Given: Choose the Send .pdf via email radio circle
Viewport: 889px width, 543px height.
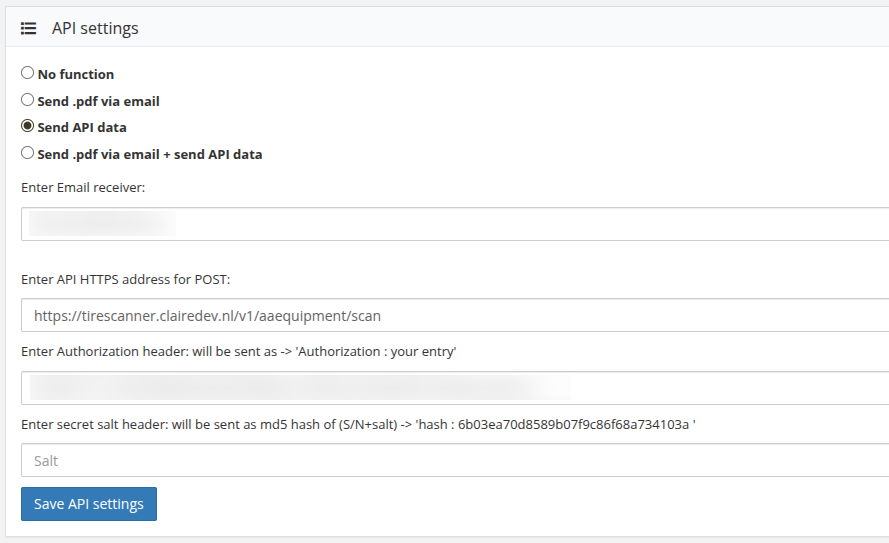Looking at the screenshot, I should [27, 100].
